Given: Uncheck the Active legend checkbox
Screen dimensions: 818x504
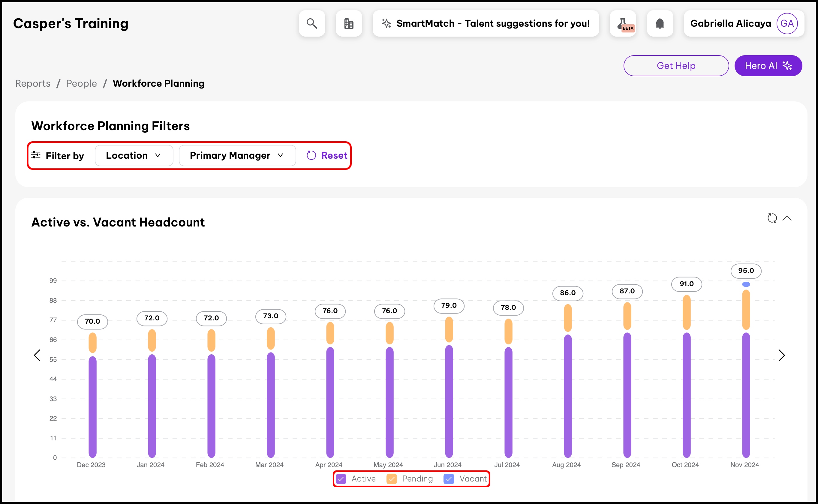Looking at the screenshot, I should (x=341, y=479).
